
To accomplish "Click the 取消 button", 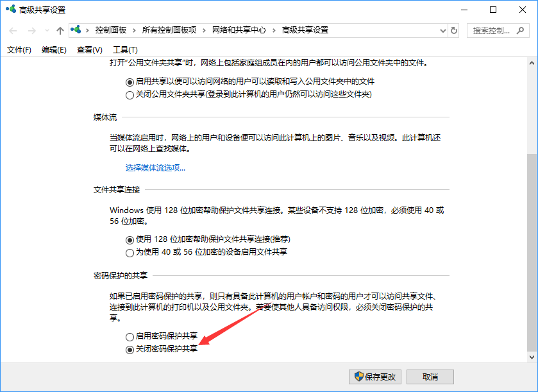I will [x=430, y=377].
